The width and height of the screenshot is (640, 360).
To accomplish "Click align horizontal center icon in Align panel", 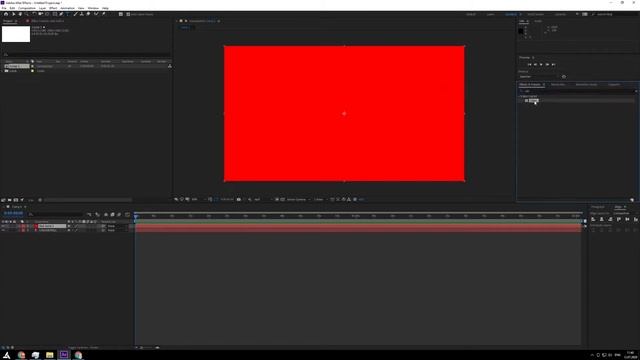I will pyautogui.click(x=601, y=219).
